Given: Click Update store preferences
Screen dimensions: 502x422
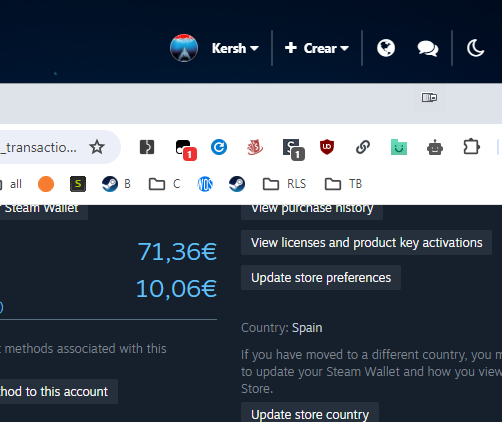Looking at the screenshot, I should pyautogui.click(x=321, y=278).
